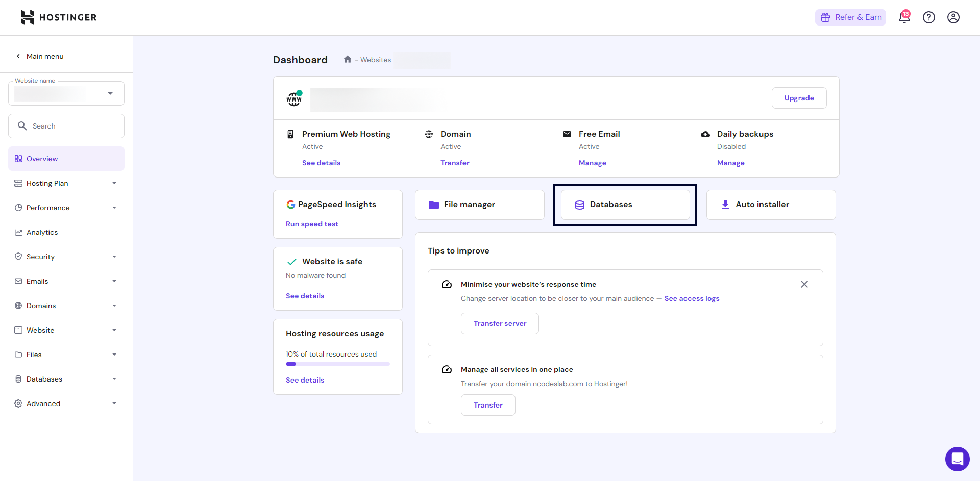This screenshot has width=980, height=481.
Task: Click the WWW globe website icon
Action: pyautogui.click(x=294, y=98)
